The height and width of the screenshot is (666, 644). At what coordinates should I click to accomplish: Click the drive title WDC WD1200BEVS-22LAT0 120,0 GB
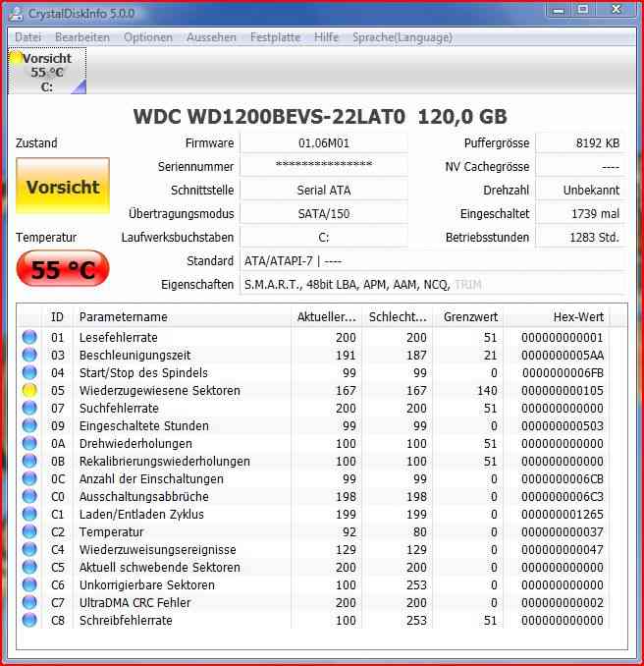[x=320, y=117]
